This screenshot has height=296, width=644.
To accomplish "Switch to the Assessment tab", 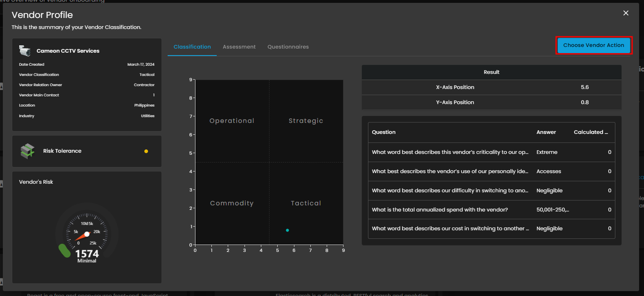I will coord(239,47).
